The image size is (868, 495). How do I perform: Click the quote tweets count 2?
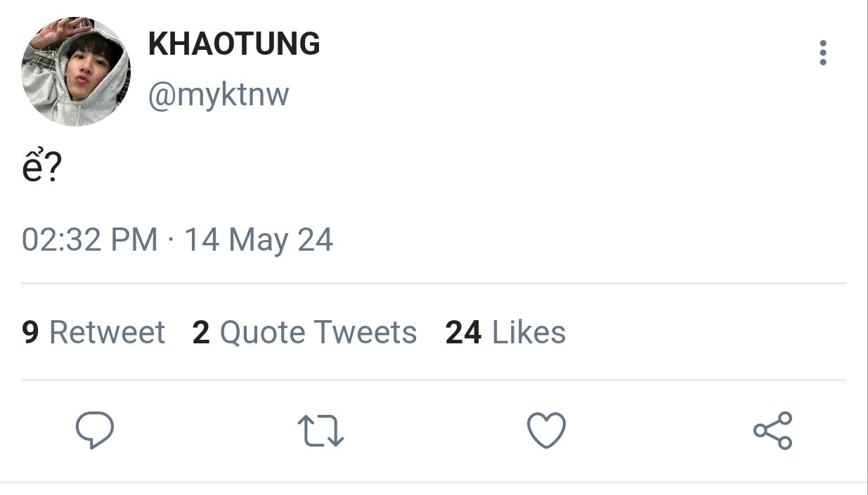tap(201, 332)
